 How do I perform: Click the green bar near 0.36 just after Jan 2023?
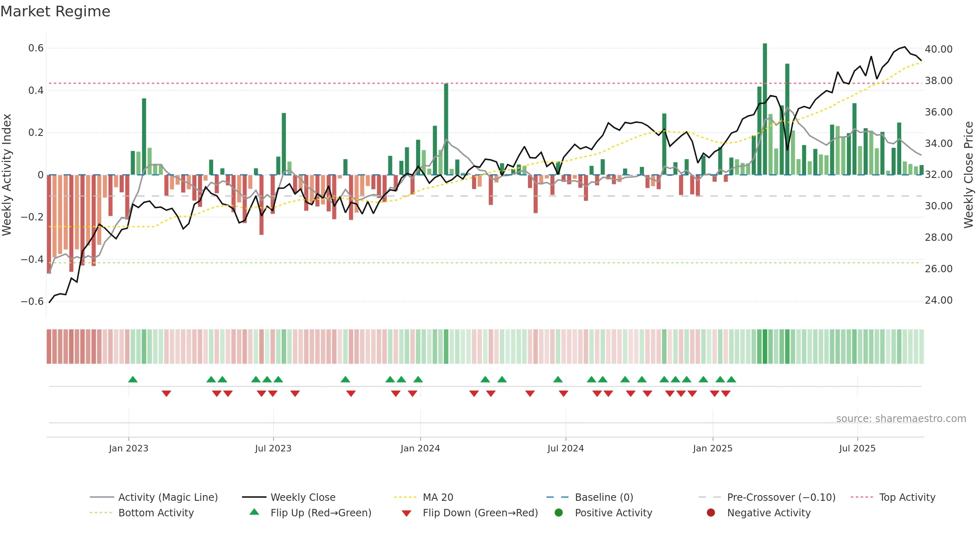tap(144, 136)
